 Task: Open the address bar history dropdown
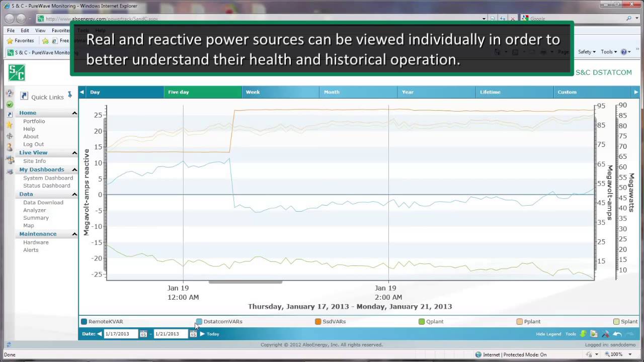484,19
